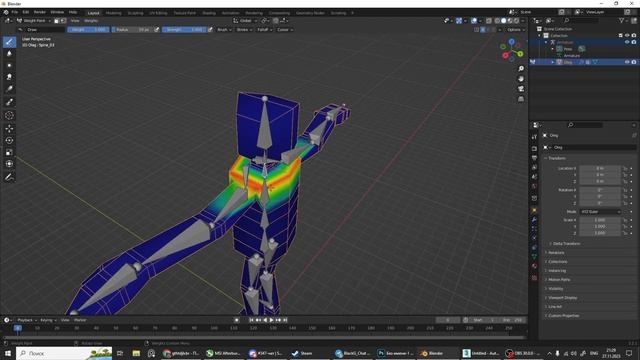Select the Average weight tool
Screen dimensions: 640x360
point(9,65)
